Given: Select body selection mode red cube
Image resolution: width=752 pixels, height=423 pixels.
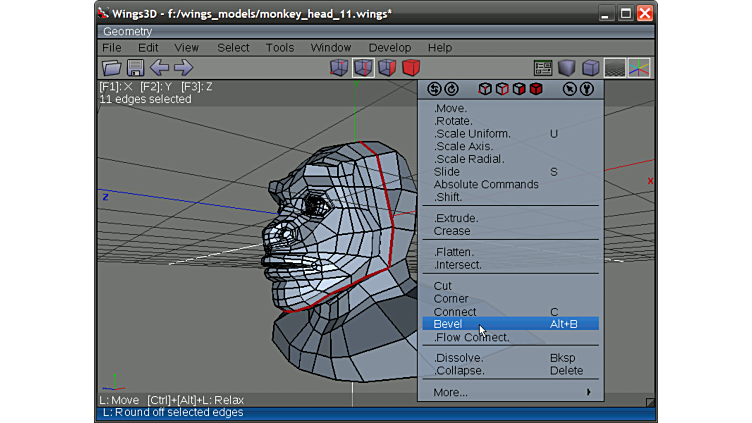Looking at the screenshot, I should pos(411,68).
